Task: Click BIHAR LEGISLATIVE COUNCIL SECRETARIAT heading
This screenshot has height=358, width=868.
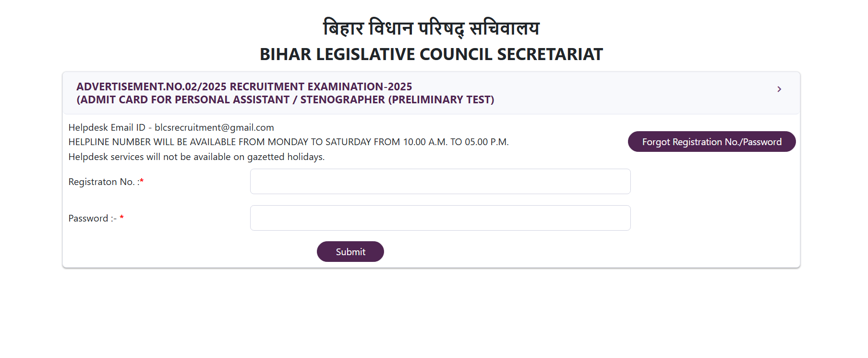Action: point(431,55)
